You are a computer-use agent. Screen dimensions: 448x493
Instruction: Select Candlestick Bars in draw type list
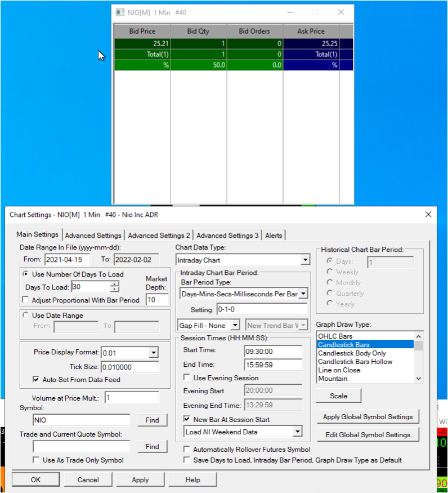[366, 345]
